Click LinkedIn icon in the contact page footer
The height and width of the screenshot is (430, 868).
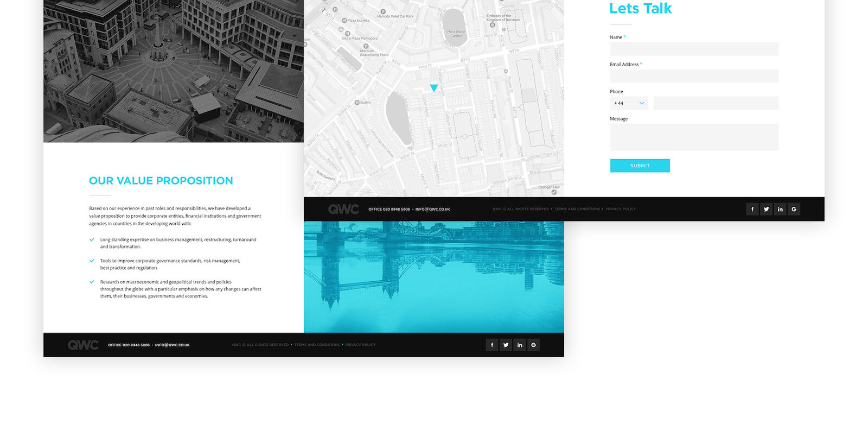tap(780, 209)
